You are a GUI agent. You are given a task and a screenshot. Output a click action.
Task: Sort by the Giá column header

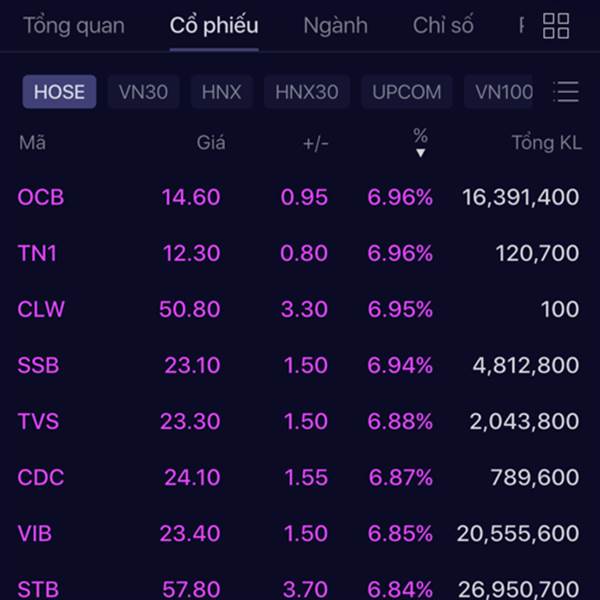point(211,143)
